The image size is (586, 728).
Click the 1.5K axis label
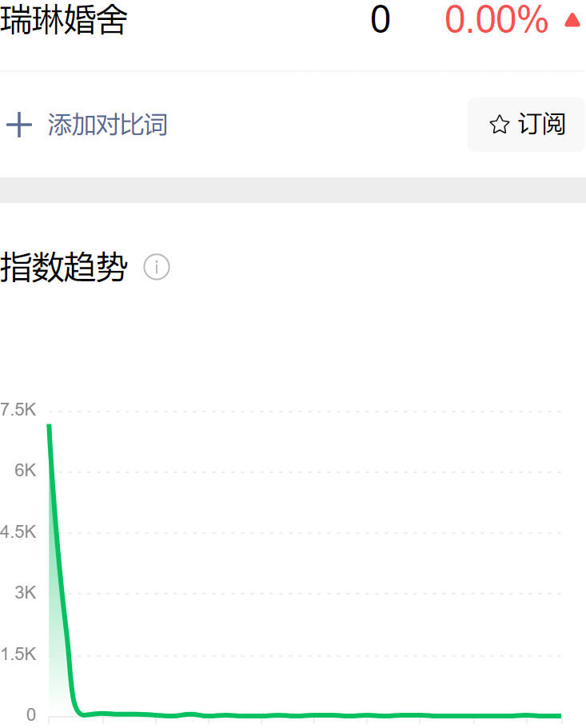pos(18,654)
